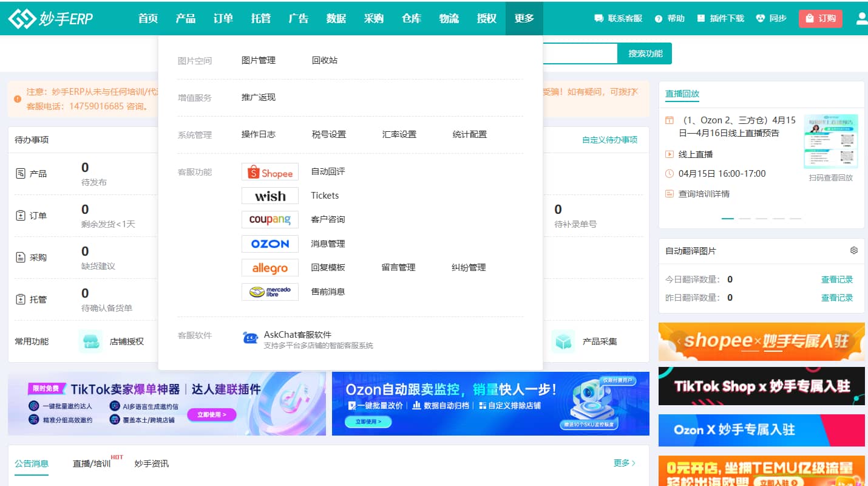Select the Coupang platform logo
This screenshot has width=868, height=486.
click(270, 219)
